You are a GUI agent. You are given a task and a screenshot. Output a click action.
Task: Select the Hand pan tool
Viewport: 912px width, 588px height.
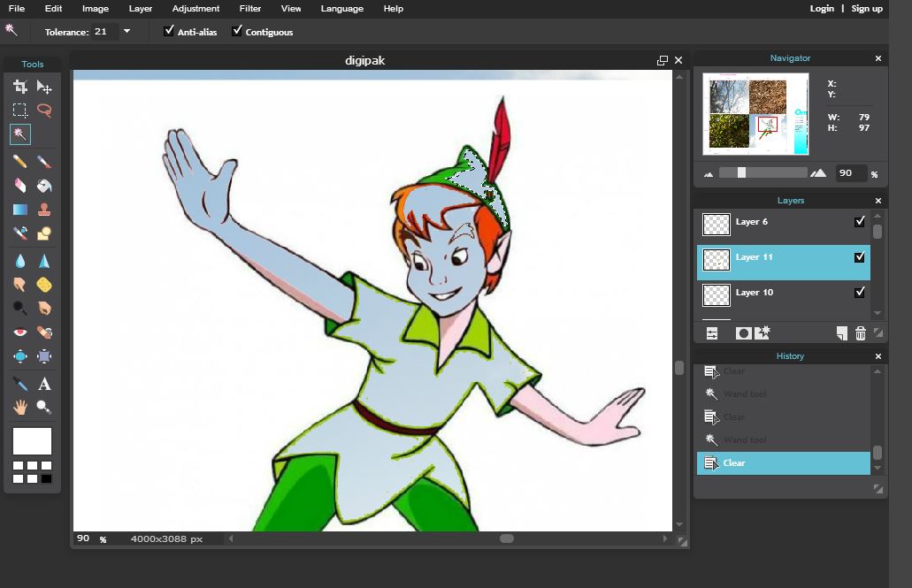click(20, 407)
